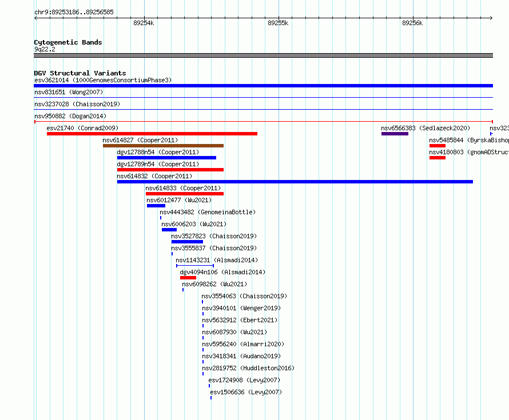
Task: Select the red nsv614833 bar
Action: (x=185, y=194)
